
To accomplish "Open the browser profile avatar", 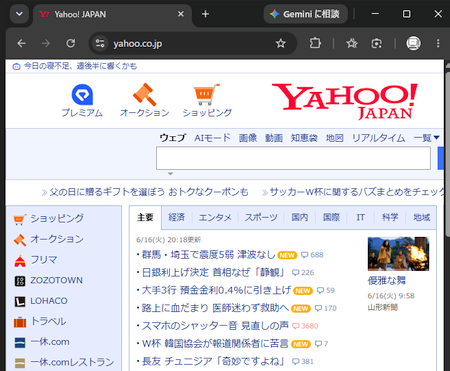I will click(x=413, y=43).
